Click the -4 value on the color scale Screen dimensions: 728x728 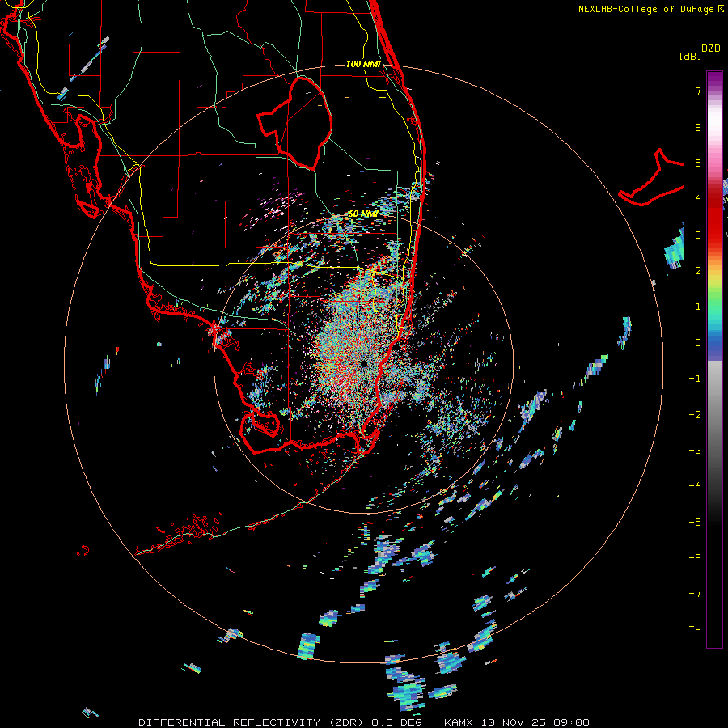click(695, 486)
